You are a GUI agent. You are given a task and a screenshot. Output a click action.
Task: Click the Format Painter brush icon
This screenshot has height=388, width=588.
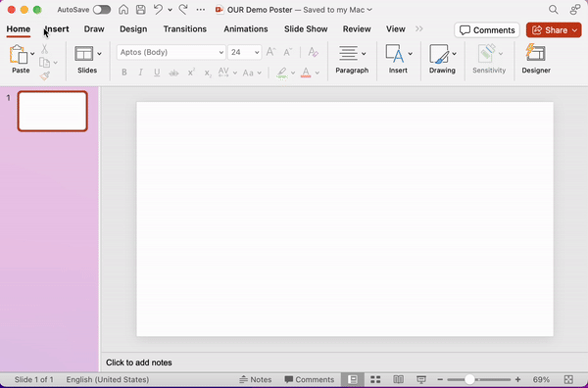point(45,76)
